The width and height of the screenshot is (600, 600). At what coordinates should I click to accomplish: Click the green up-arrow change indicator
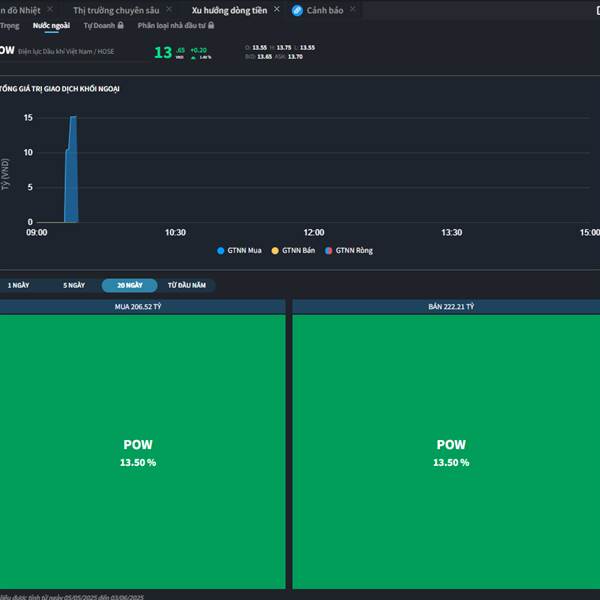click(x=193, y=58)
